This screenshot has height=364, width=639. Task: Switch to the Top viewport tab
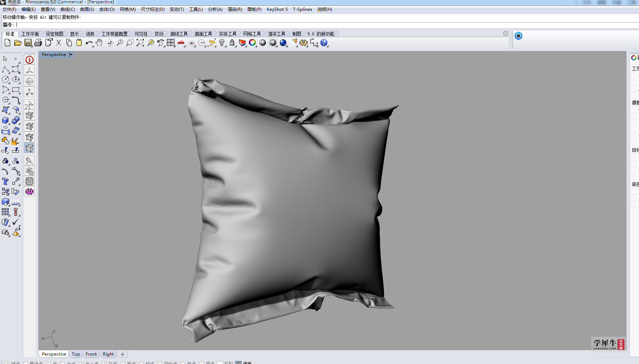[x=76, y=354]
